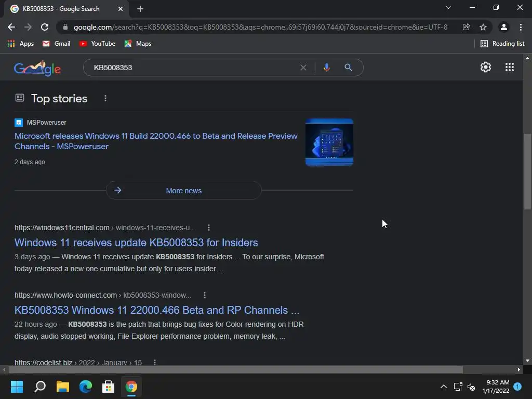Click the scroll right arrow at the bottom
The height and width of the screenshot is (399, 532).
tap(519, 369)
